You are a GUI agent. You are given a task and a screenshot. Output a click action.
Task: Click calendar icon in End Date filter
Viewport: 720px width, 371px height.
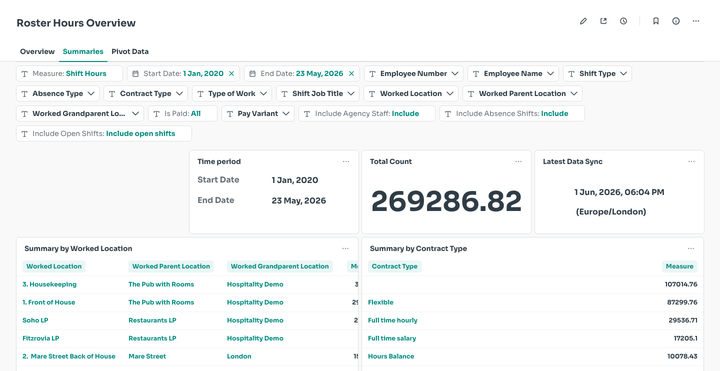tap(253, 73)
